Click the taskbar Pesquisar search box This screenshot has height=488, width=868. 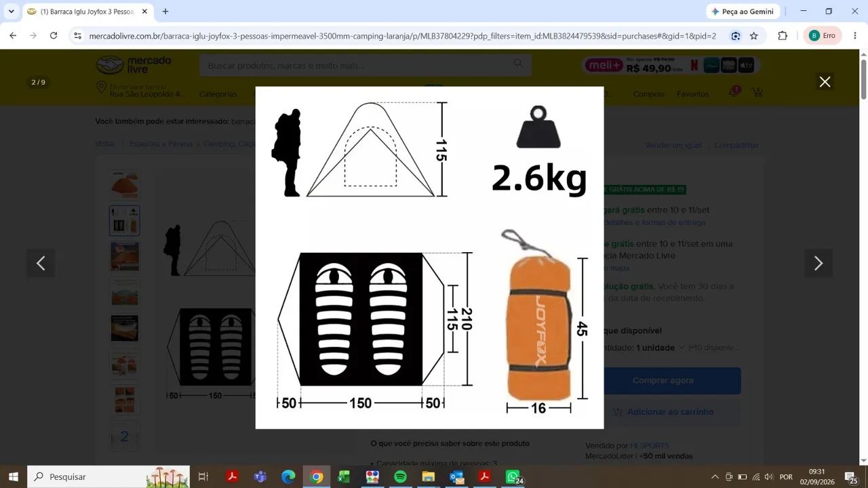(x=108, y=476)
